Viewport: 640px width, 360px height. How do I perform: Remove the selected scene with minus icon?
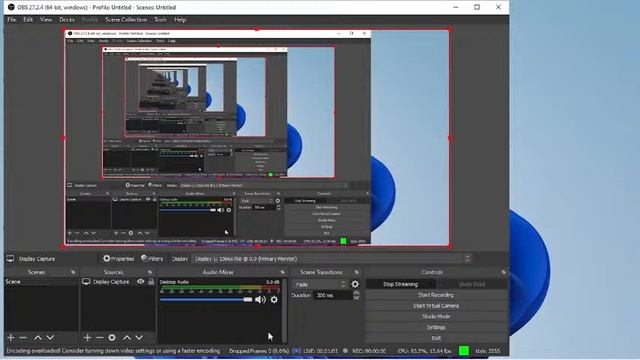pos(23,338)
